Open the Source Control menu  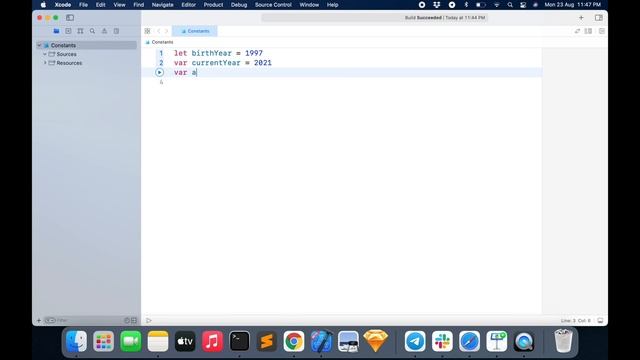273,5
